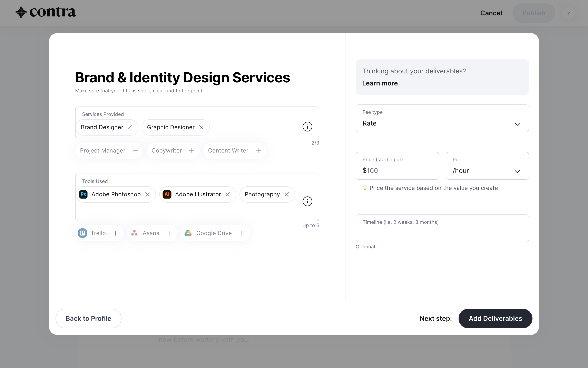
Task: Click the Contra logo
Action: [x=46, y=12]
